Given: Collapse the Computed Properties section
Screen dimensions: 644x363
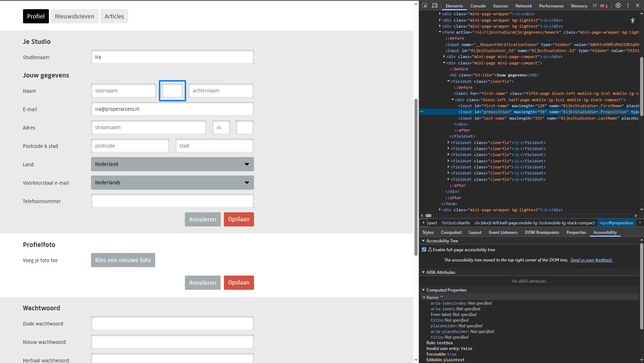Looking at the screenshot, I should (x=423, y=290).
